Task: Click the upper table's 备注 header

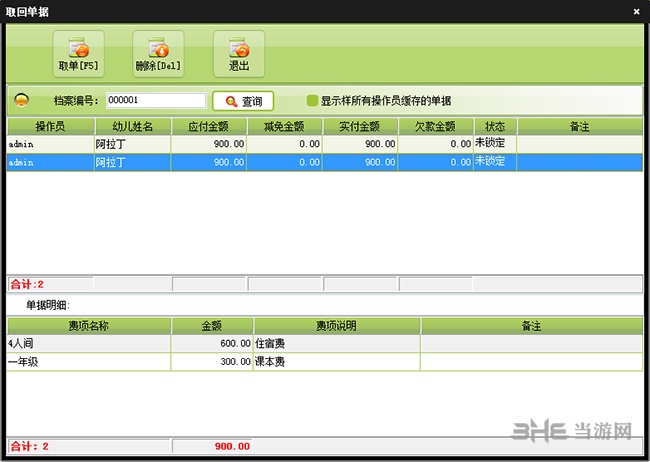Action: pyautogui.click(x=580, y=126)
